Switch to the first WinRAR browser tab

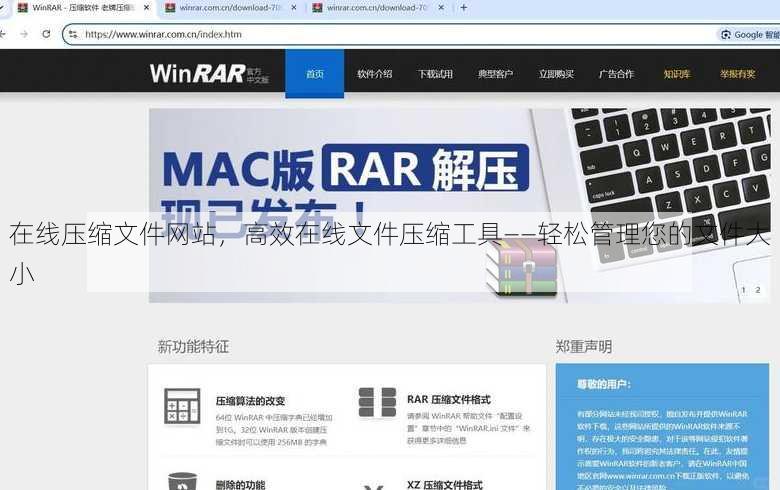(x=84, y=8)
